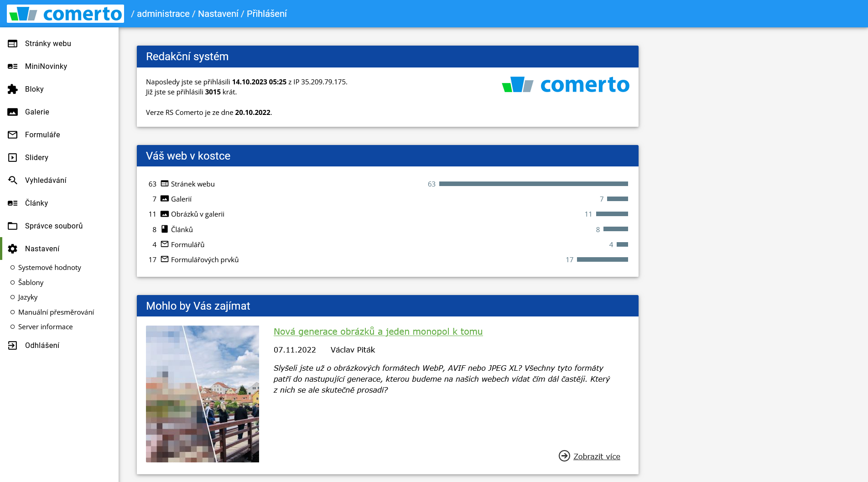
Task: Open article Nová generace obrázků link
Action: 378,332
